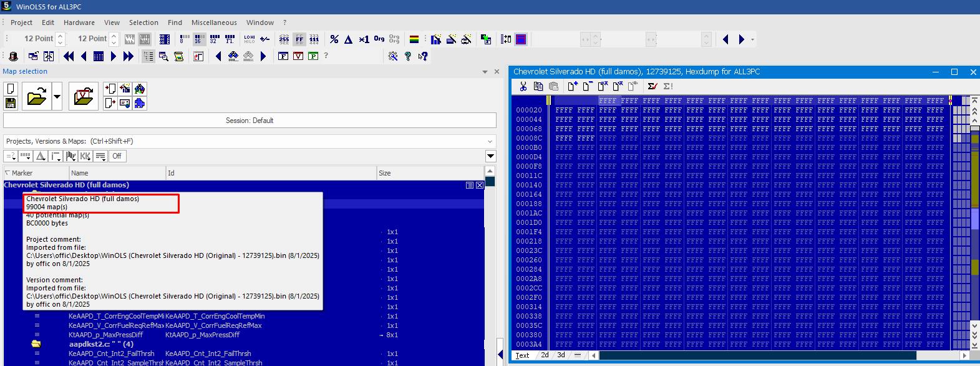Open Map selection panel dropdown arrow

[x=485, y=72]
